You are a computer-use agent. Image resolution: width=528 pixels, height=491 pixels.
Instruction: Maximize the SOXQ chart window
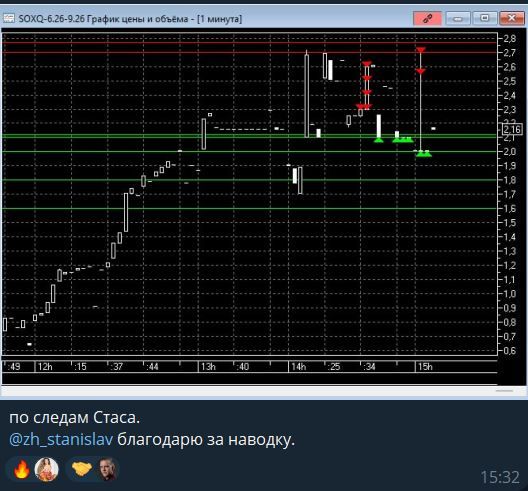tap(485, 18)
